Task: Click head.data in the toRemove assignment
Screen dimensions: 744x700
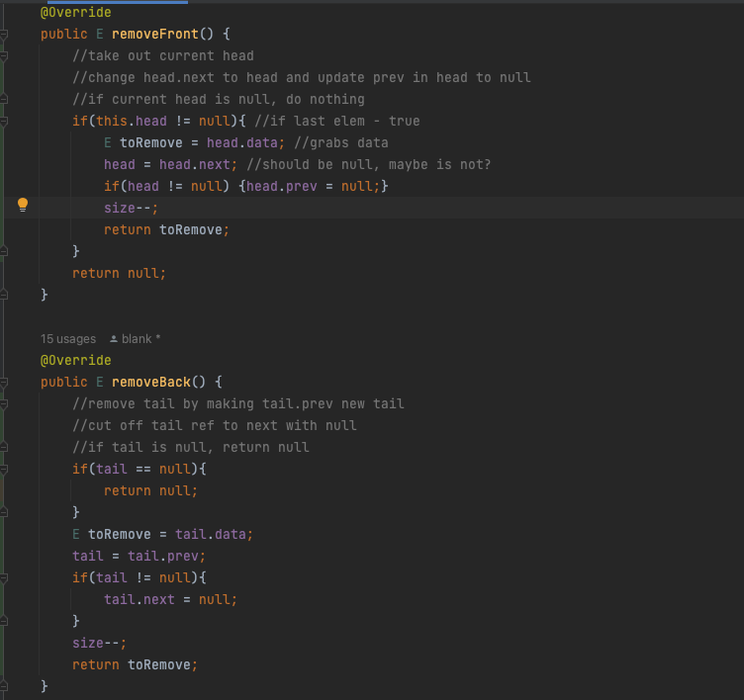Action: tap(243, 142)
